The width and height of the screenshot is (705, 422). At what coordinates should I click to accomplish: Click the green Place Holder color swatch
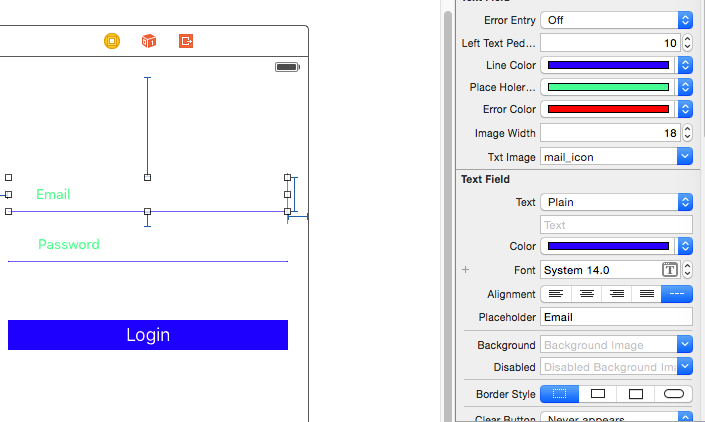click(x=608, y=87)
